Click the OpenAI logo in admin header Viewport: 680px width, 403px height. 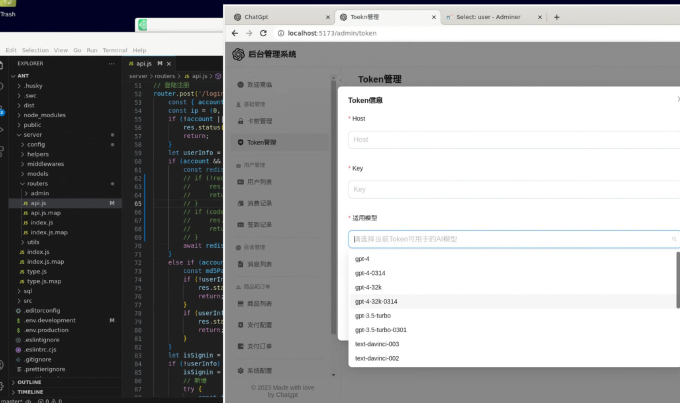click(x=238, y=54)
